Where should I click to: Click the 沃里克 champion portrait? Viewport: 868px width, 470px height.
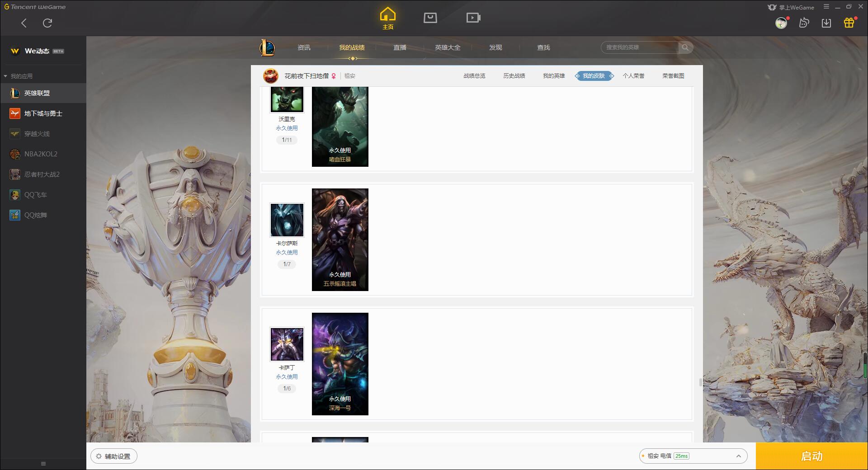click(287, 99)
